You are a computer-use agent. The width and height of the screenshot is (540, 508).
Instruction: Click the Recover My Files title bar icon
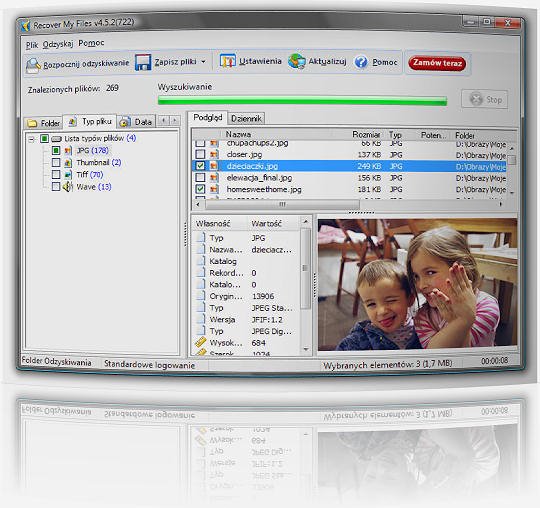pyautogui.click(x=25, y=25)
